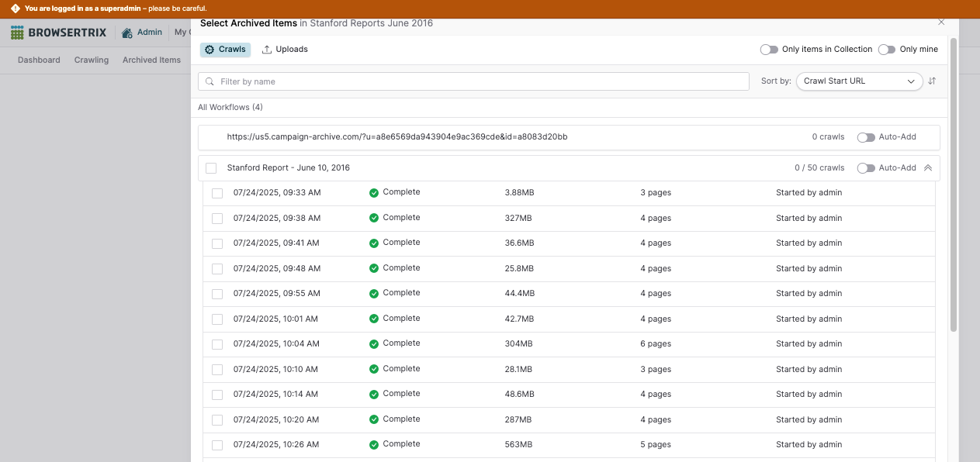Click the 07/24/2025, 10:14 AM date
This screenshot has height=462, width=980.
click(x=276, y=395)
